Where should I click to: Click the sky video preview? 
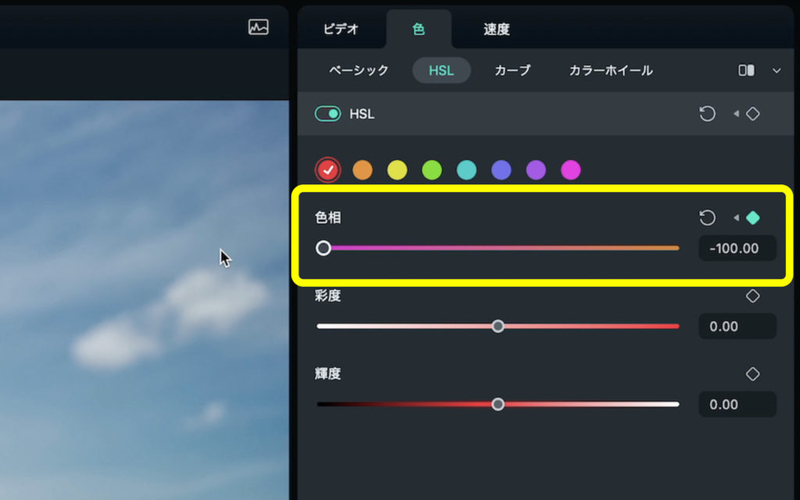[x=144, y=300]
